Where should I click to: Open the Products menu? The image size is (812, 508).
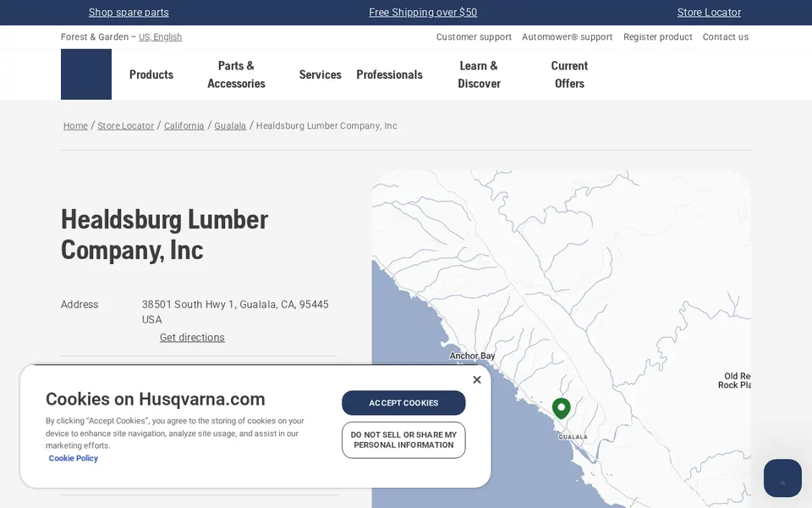coord(151,75)
